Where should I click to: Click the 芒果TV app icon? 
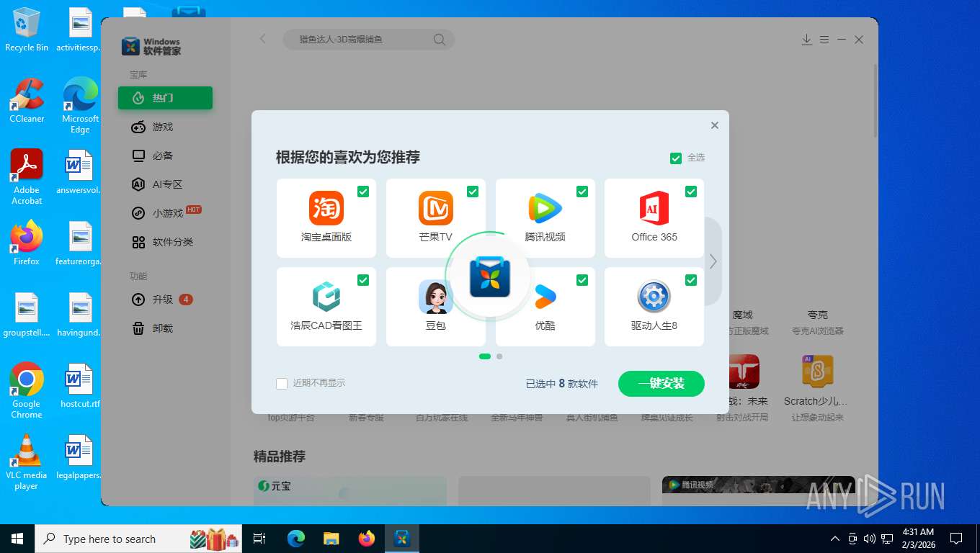pos(435,208)
